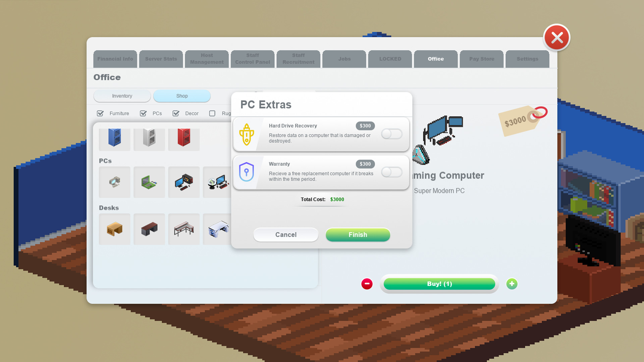Check the Furniture filter checkbox

point(100,113)
